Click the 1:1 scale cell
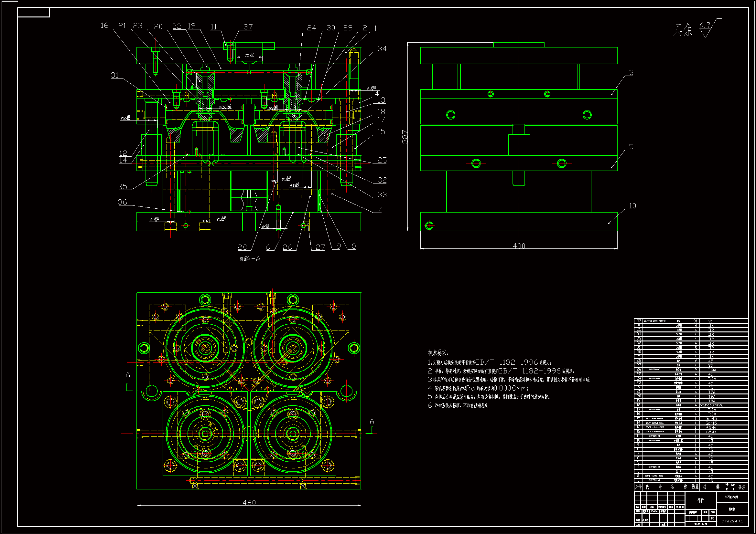Screen dimensions: 756x534 point(712,518)
